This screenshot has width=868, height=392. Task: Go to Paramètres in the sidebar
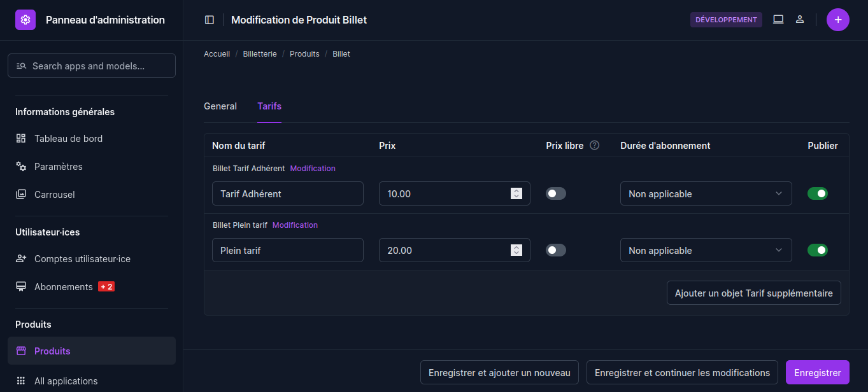point(58,167)
